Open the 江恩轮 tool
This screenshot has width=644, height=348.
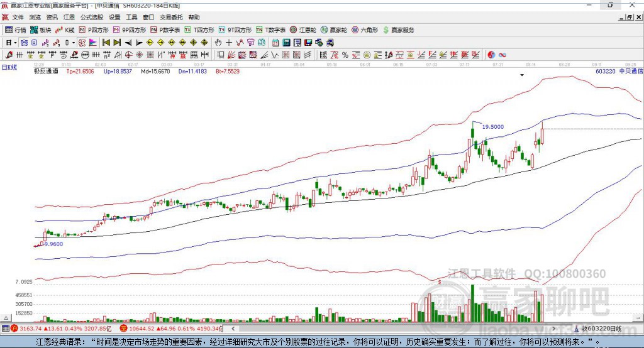click(303, 30)
